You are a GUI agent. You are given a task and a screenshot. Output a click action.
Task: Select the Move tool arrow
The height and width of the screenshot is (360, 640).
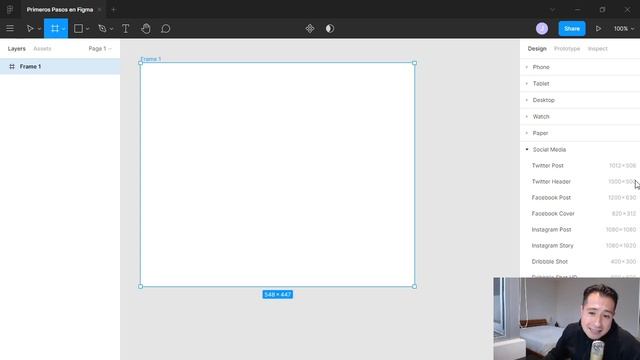(30, 29)
